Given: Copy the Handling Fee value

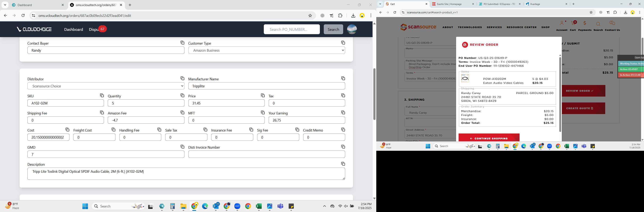Looking at the screenshot, I should (x=159, y=130).
